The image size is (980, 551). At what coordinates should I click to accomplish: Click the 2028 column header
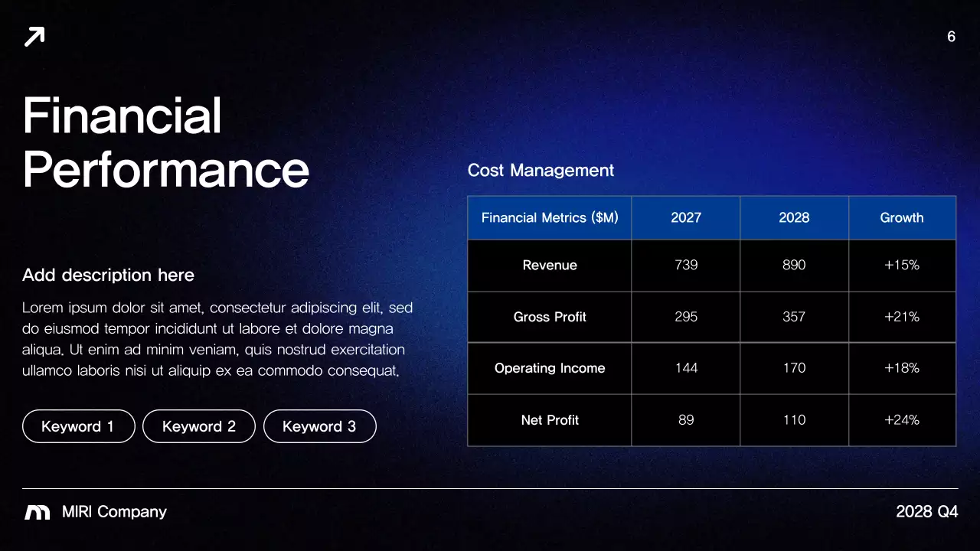(794, 217)
